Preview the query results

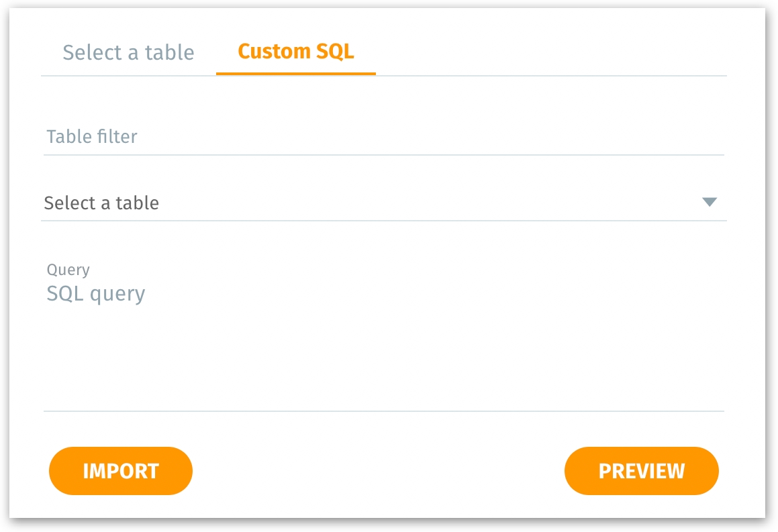pyautogui.click(x=641, y=471)
